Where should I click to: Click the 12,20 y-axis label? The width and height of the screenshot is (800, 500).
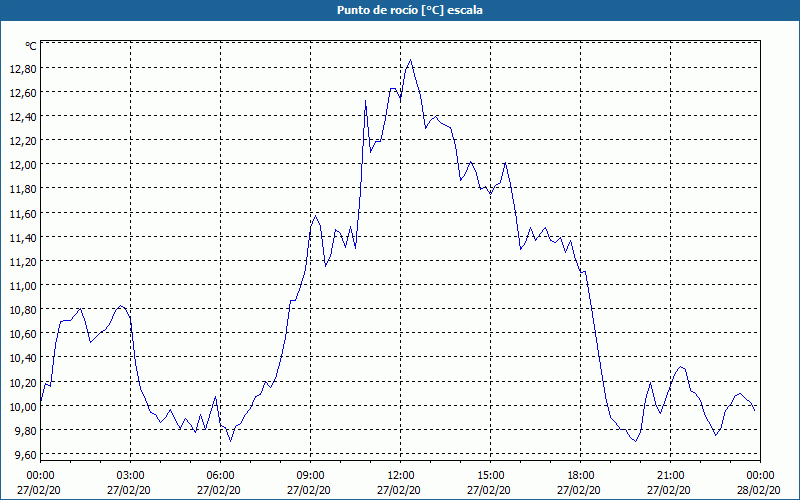click(23, 141)
